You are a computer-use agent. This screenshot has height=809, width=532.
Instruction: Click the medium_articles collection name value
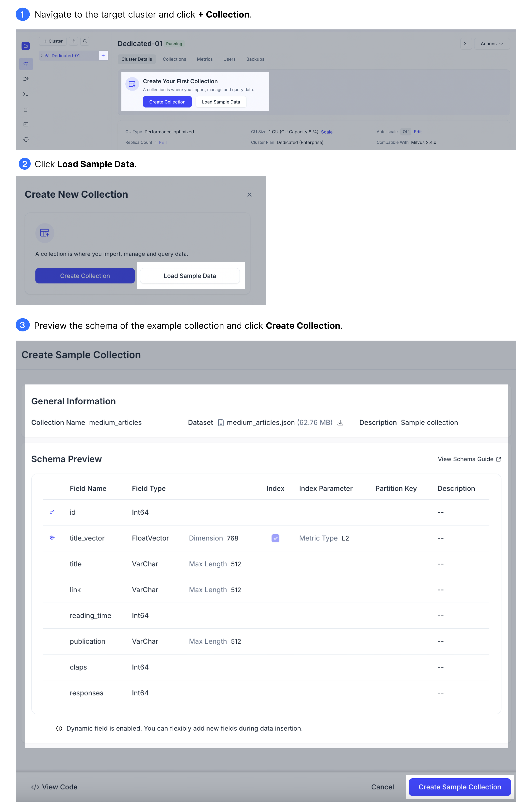115,422
